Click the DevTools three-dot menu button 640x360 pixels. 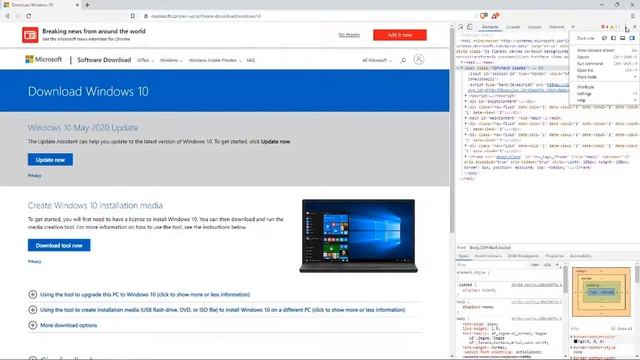627,27
